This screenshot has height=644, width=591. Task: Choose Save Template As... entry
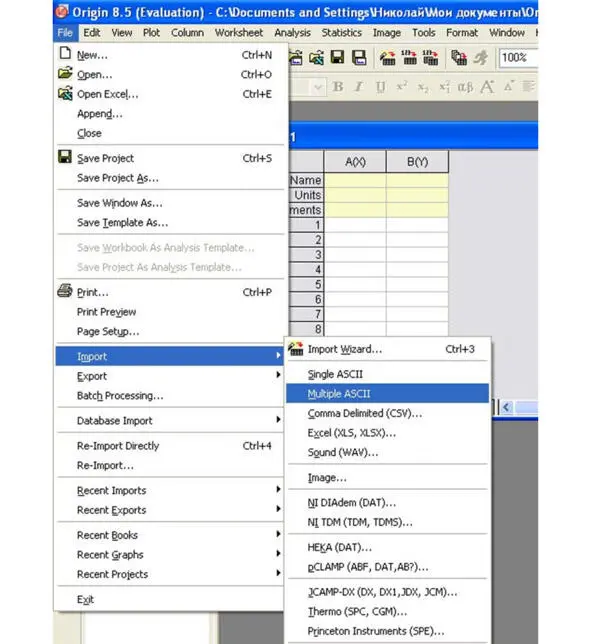pyautogui.click(x=170, y=223)
